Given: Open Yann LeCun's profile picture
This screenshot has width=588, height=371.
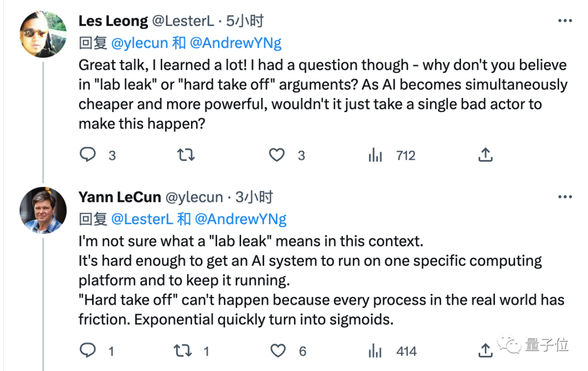Looking at the screenshot, I should click(x=43, y=210).
